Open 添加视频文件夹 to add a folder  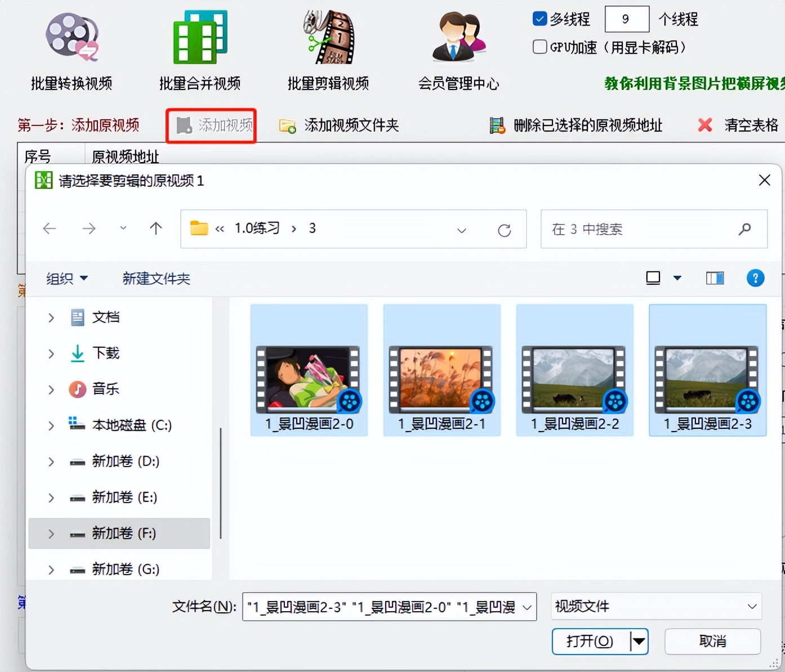(338, 126)
